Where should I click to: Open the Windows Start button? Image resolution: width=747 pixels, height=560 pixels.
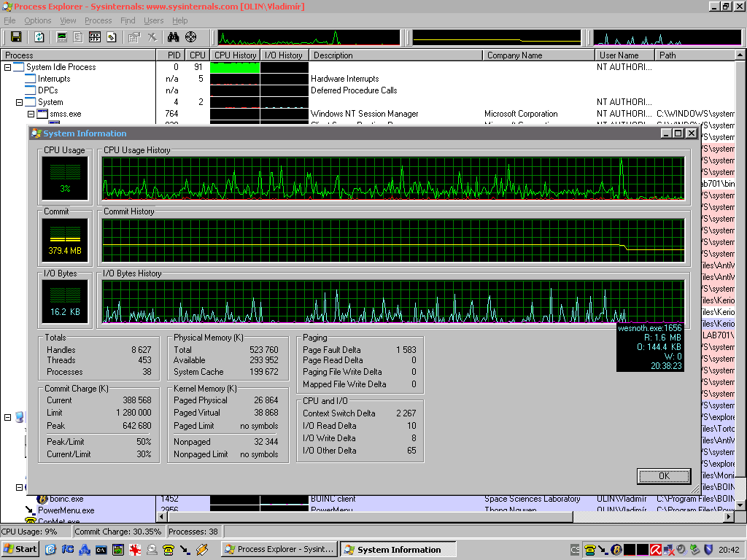pos(20,550)
